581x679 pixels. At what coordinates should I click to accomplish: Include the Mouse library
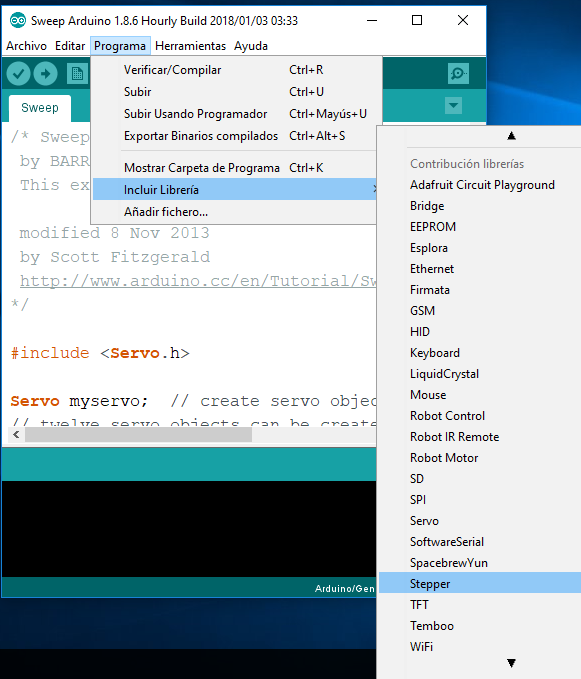point(480,395)
